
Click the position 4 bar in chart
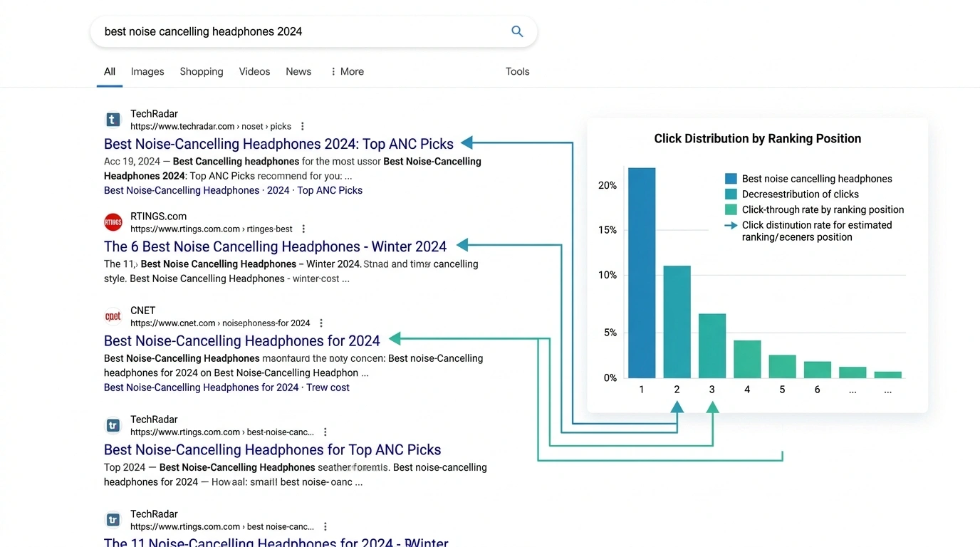747,359
